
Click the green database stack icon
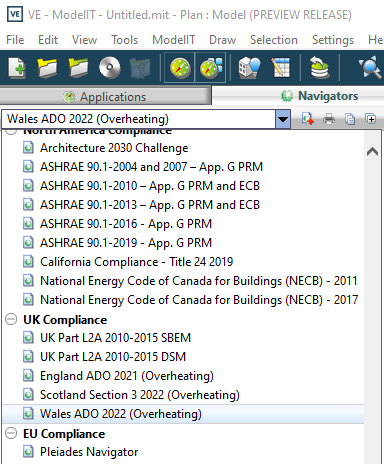point(319,68)
